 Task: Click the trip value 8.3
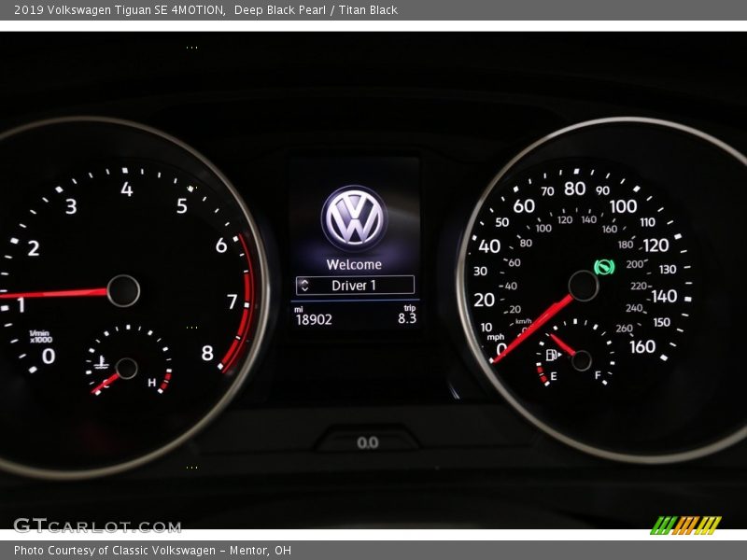coord(407,318)
